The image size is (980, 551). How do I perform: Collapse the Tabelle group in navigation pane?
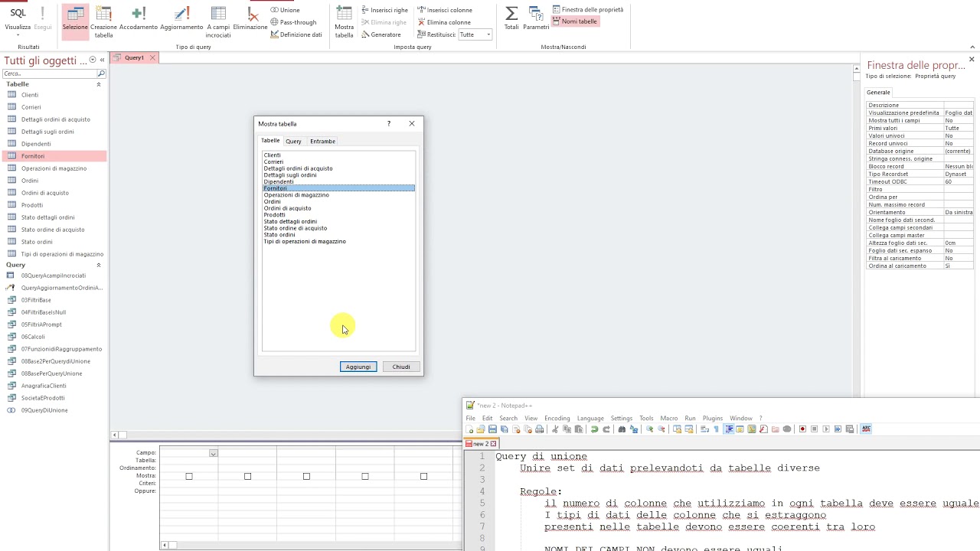[98, 84]
